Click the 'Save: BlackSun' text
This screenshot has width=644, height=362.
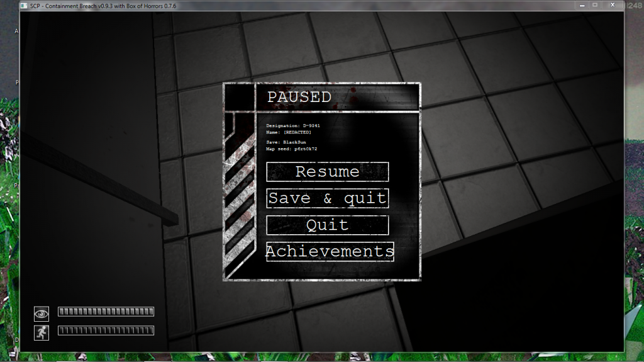tap(286, 142)
